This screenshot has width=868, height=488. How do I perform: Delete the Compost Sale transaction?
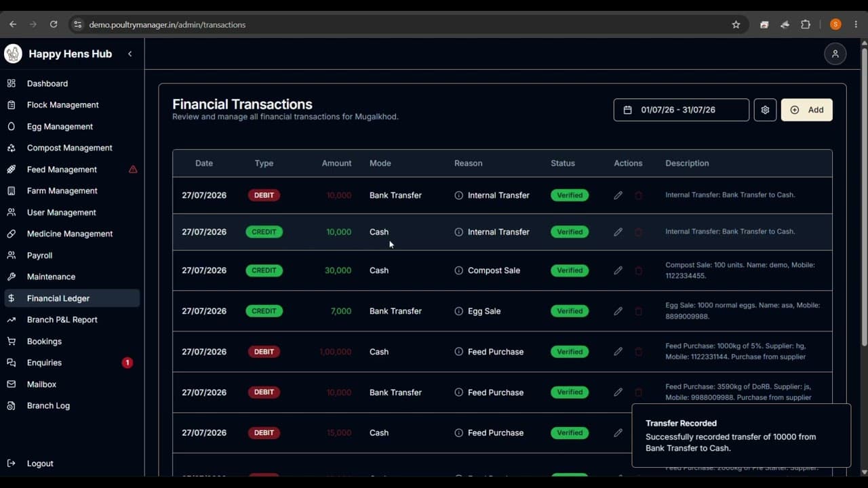pos(638,270)
